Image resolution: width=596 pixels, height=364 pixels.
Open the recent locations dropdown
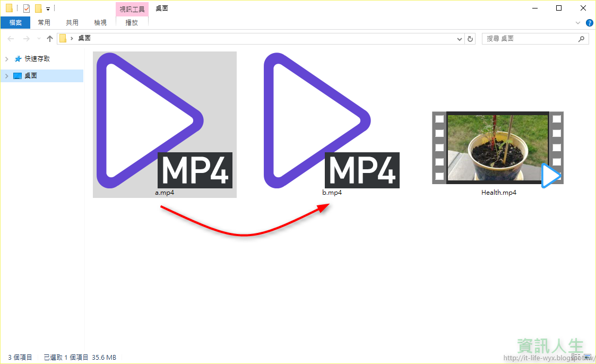click(x=38, y=38)
